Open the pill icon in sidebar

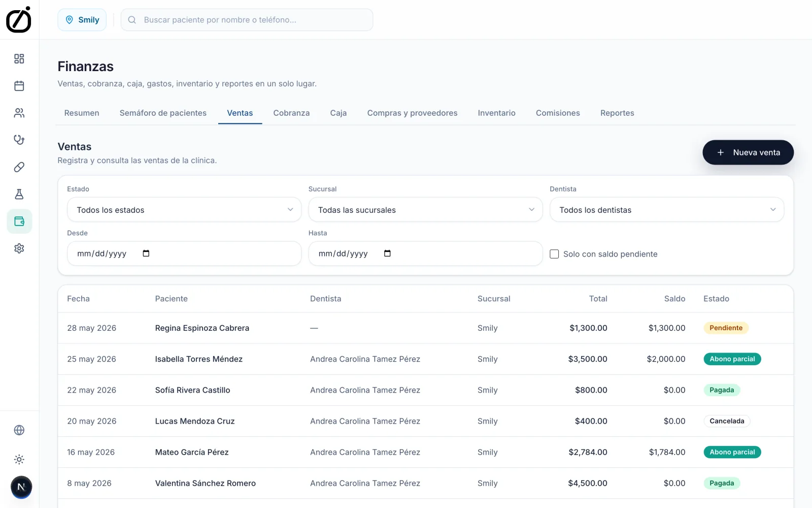coord(19,167)
